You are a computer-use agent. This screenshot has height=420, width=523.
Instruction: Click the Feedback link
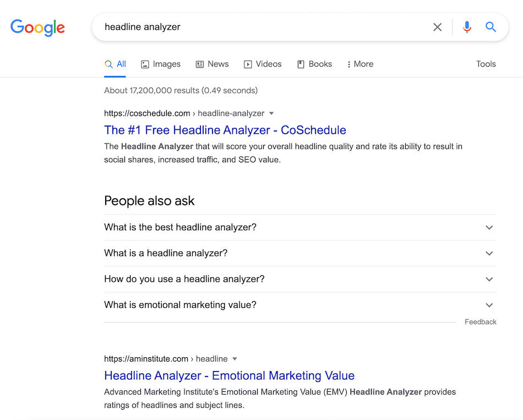pos(480,322)
